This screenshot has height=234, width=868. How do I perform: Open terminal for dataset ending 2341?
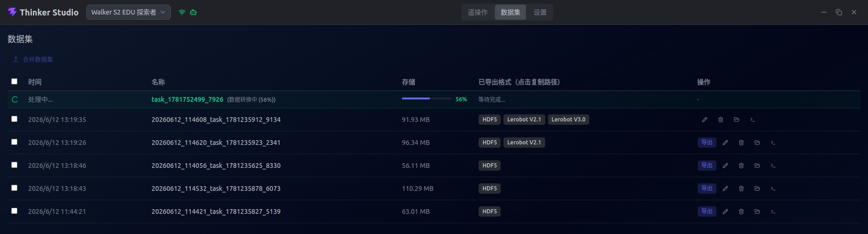coord(773,143)
